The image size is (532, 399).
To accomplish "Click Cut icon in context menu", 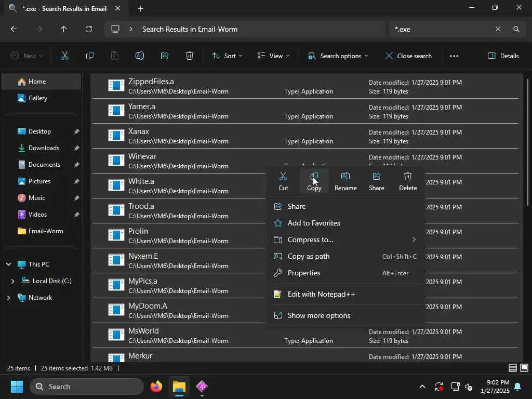I will pyautogui.click(x=283, y=181).
